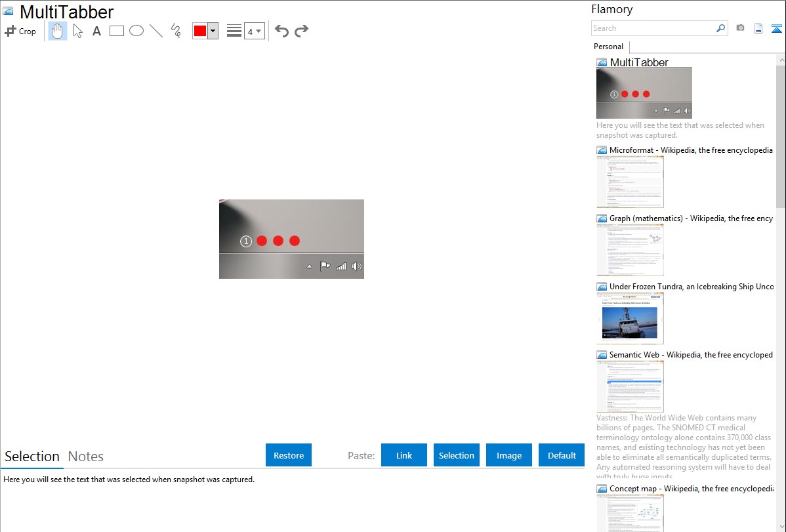Click the scrollbar up arrow in sidebar
The width and height of the screenshot is (786, 532).
[781, 60]
